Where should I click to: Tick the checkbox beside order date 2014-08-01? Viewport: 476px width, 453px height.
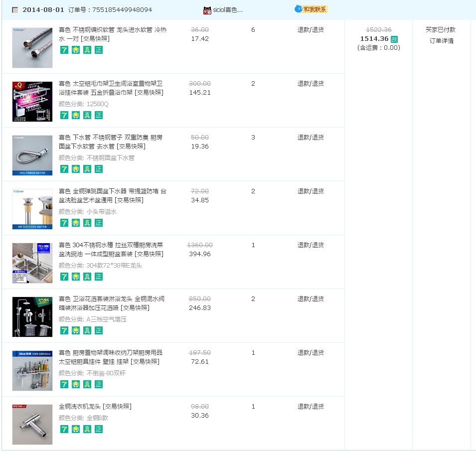(15, 10)
